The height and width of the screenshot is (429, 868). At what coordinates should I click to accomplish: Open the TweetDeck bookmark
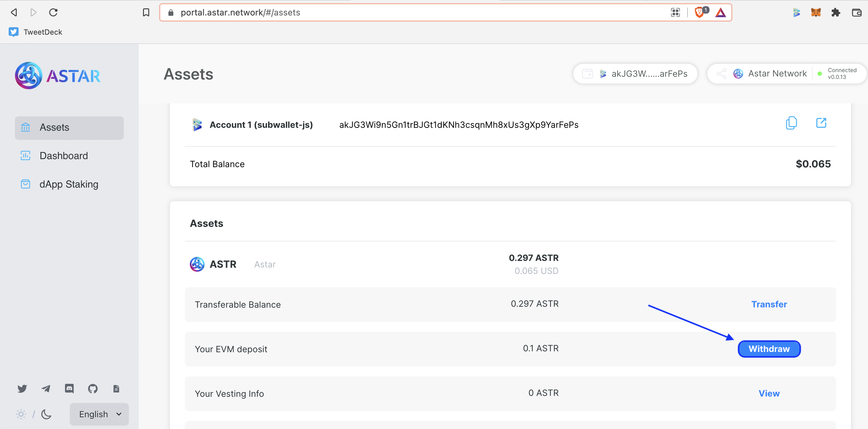pos(35,32)
